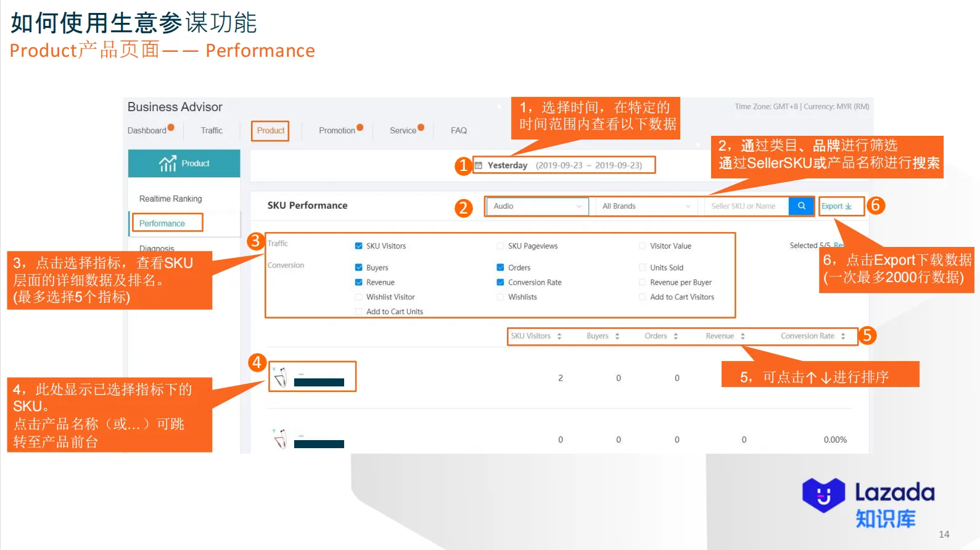This screenshot has height=550, width=980.
Task: Switch to the Promotion tab
Action: 337,131
